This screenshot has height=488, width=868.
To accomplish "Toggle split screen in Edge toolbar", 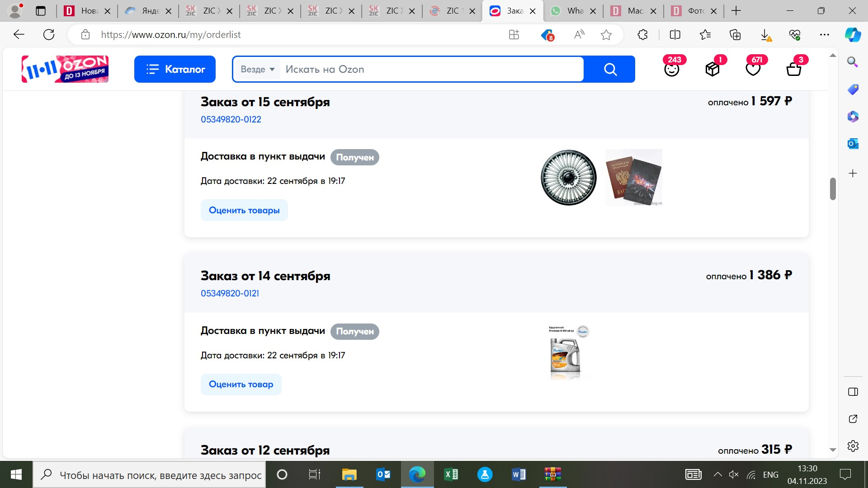I will [x=675, y=35].
